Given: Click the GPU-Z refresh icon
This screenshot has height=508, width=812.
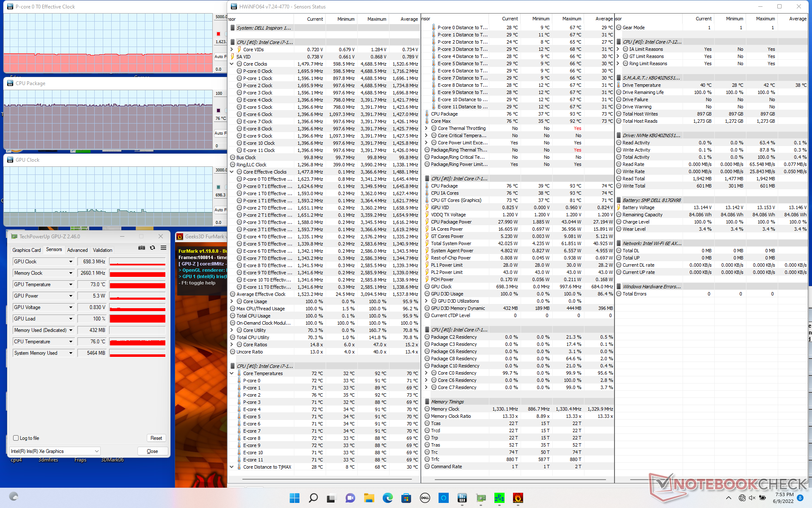Looking at the screenshot, I should point(152,248).
